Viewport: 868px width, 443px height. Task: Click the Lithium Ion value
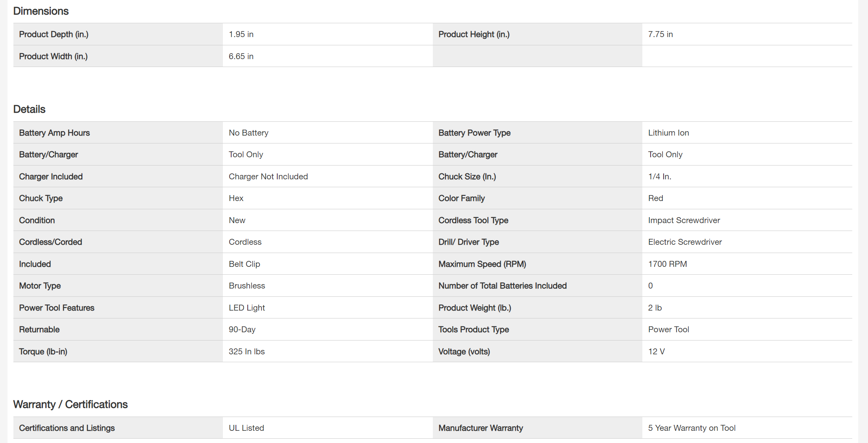tap(668, 133)
